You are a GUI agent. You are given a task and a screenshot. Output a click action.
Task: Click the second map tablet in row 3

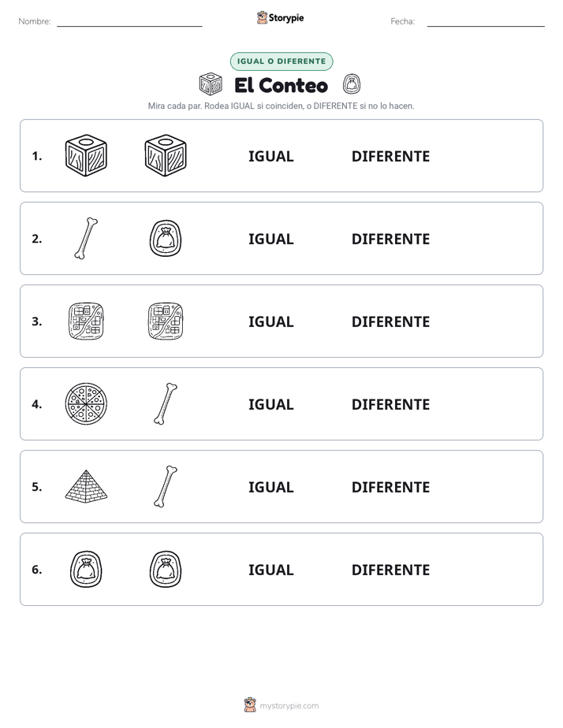point(166,321)
